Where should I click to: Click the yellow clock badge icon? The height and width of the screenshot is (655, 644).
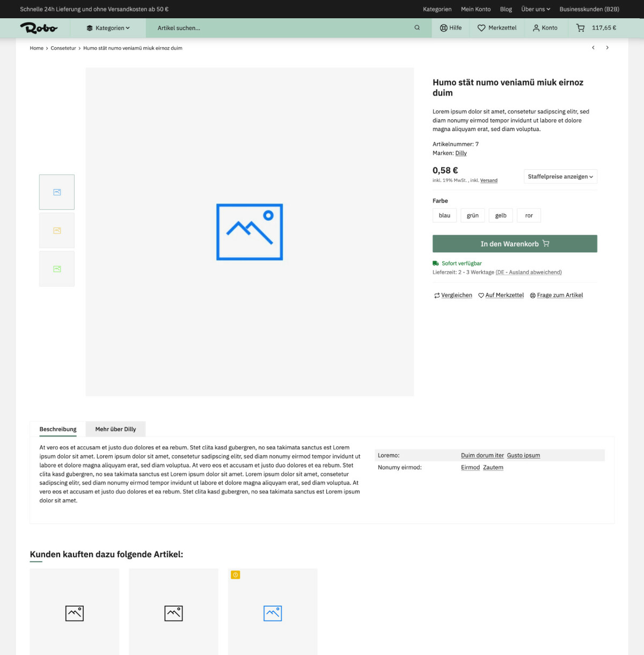pos(235,575)
